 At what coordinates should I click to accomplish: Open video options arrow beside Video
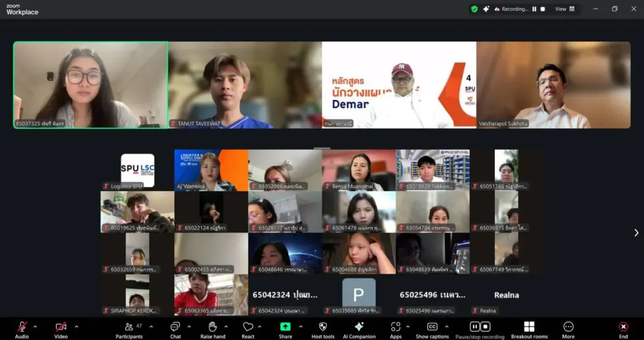76,327
